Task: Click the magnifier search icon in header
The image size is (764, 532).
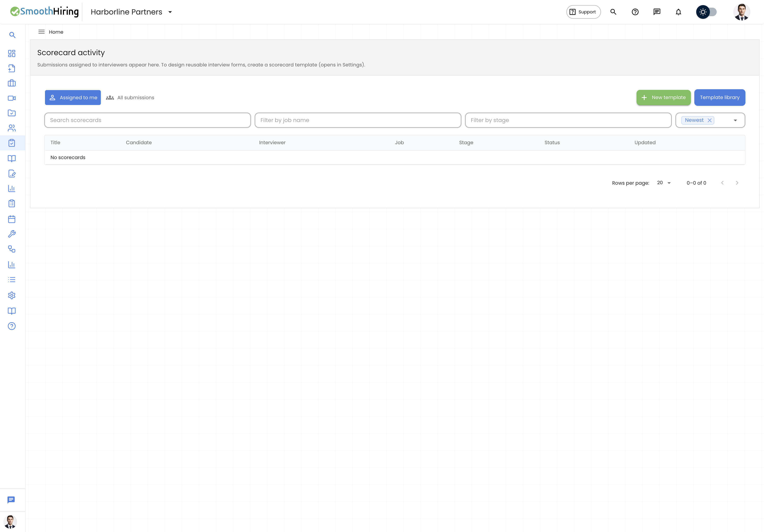Action: (613, 12)
